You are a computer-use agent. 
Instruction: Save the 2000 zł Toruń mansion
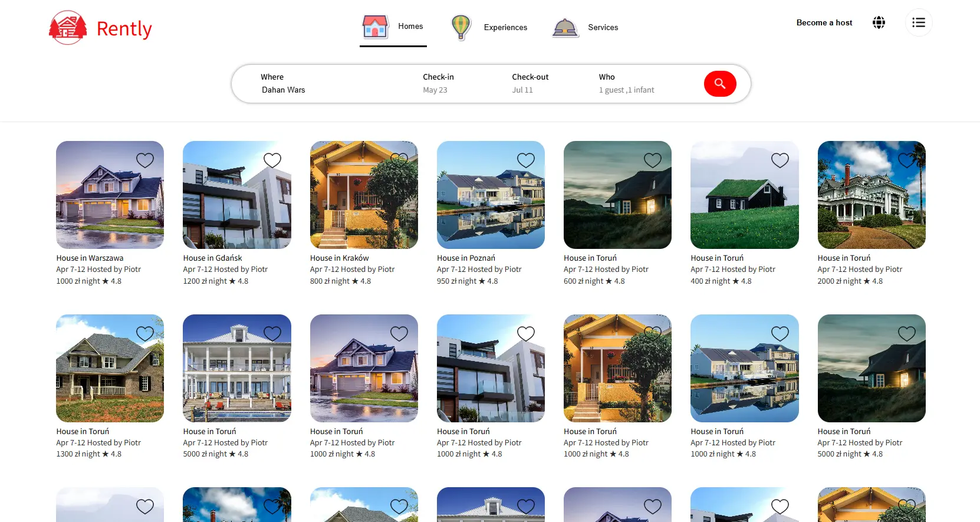(x=907, y=160)
